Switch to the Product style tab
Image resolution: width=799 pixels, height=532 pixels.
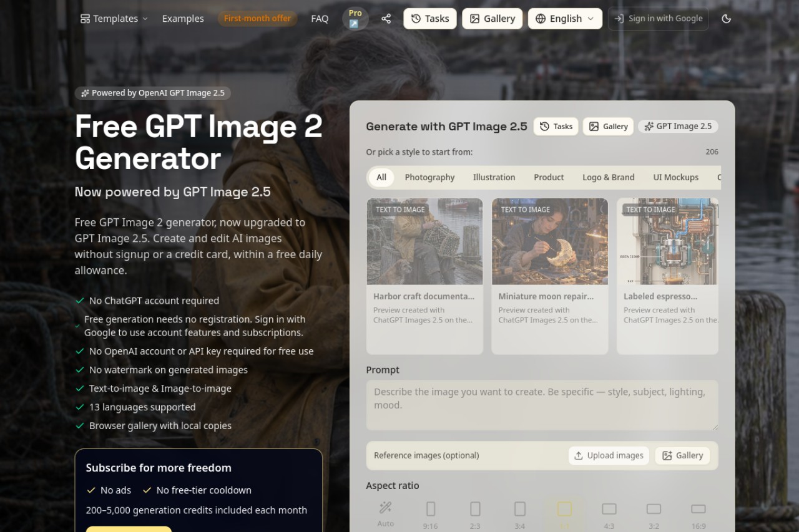(x=549, y=178)
